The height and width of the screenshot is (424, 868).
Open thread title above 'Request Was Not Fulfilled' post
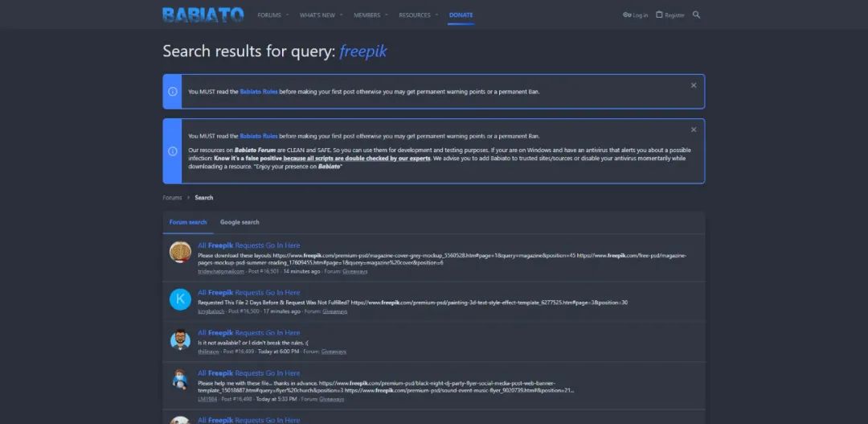coord(249,293)
